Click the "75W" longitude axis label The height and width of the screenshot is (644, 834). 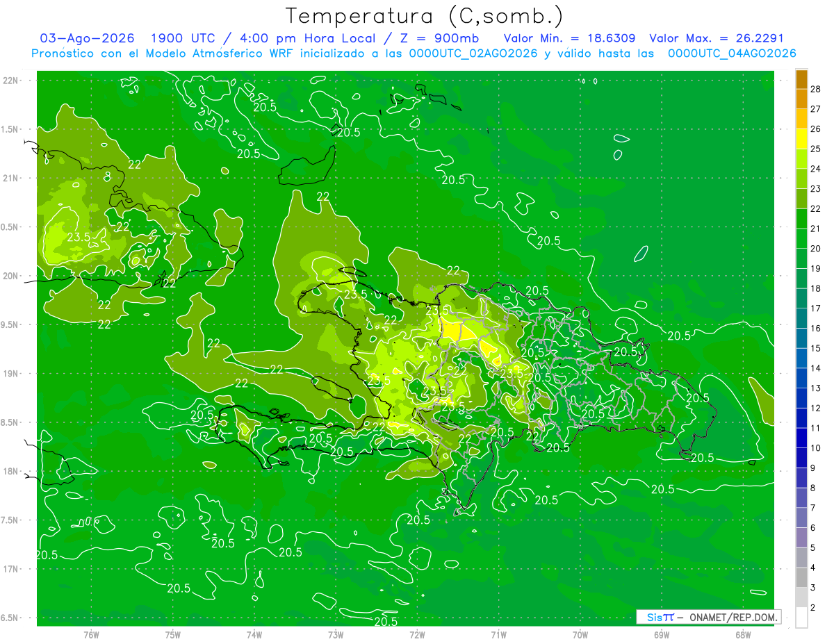[173, 635]
